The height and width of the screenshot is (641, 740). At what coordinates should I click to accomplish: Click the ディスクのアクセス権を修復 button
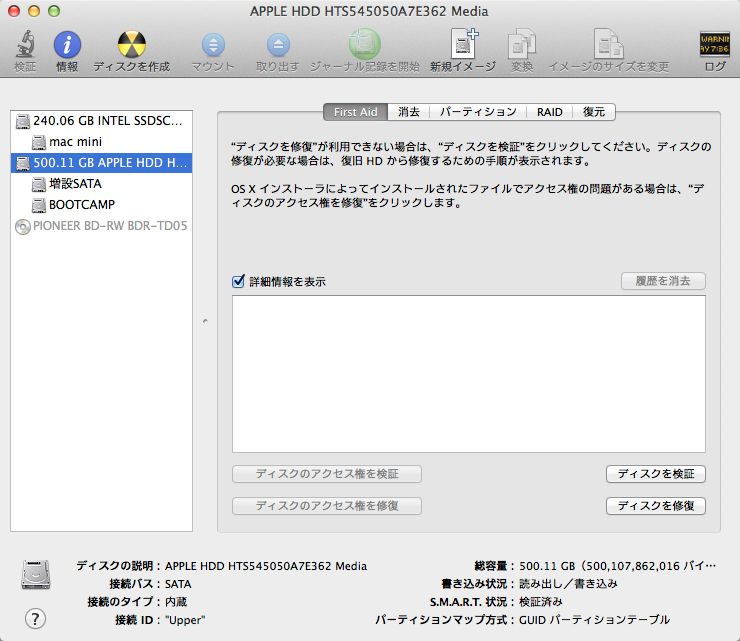coord(327,506)
